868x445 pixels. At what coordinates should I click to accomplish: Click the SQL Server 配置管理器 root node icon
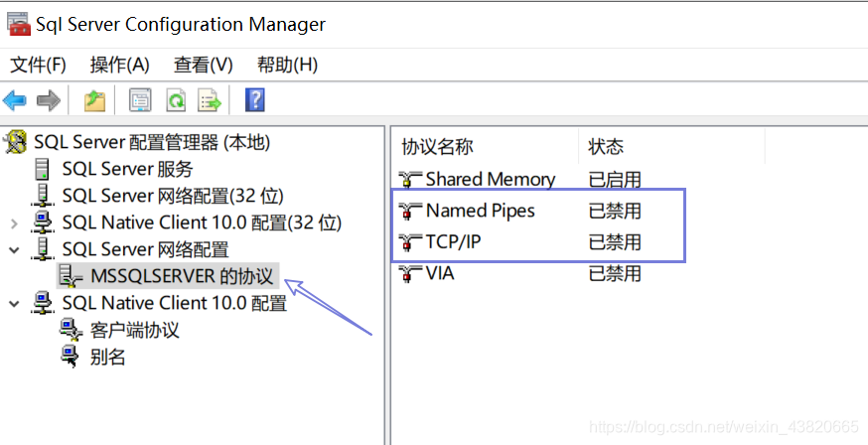coord(15,142)
